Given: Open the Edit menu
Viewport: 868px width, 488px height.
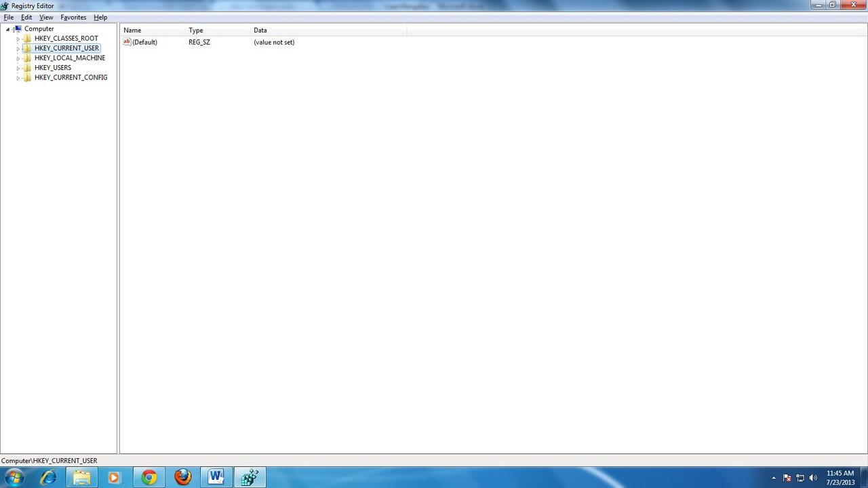Looking at the screenshot, I should (x=26, y=18).
